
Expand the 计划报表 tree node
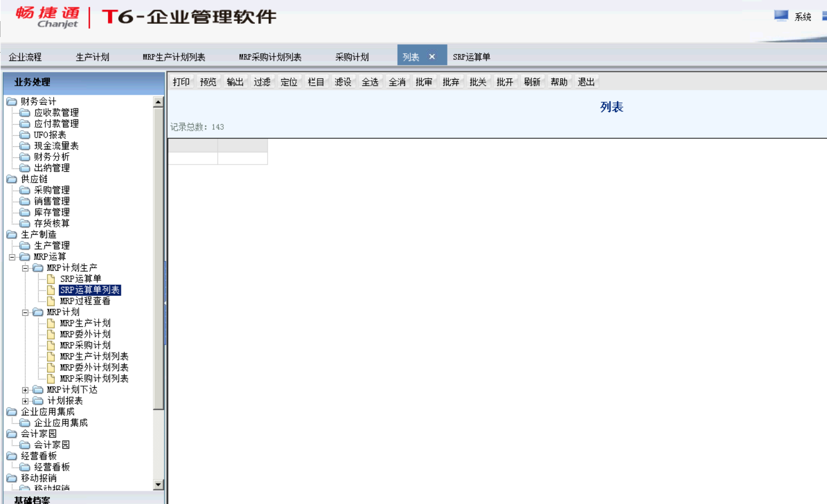coord(25,401)
